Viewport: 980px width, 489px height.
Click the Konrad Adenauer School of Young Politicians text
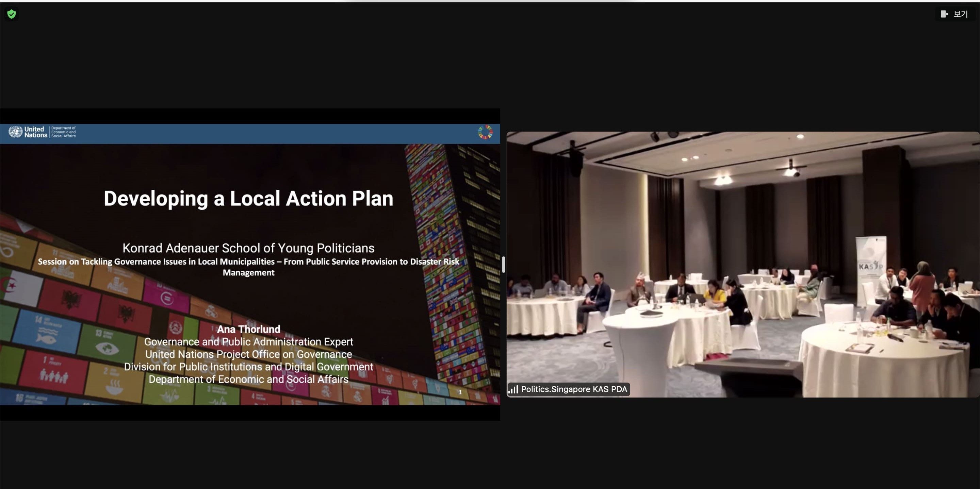click(248, 248)
